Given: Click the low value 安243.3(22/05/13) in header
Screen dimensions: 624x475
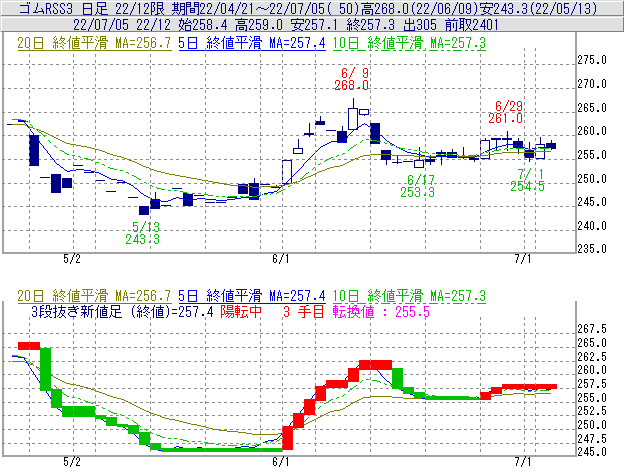Looking at the screenshot, I should click(538, 8).
